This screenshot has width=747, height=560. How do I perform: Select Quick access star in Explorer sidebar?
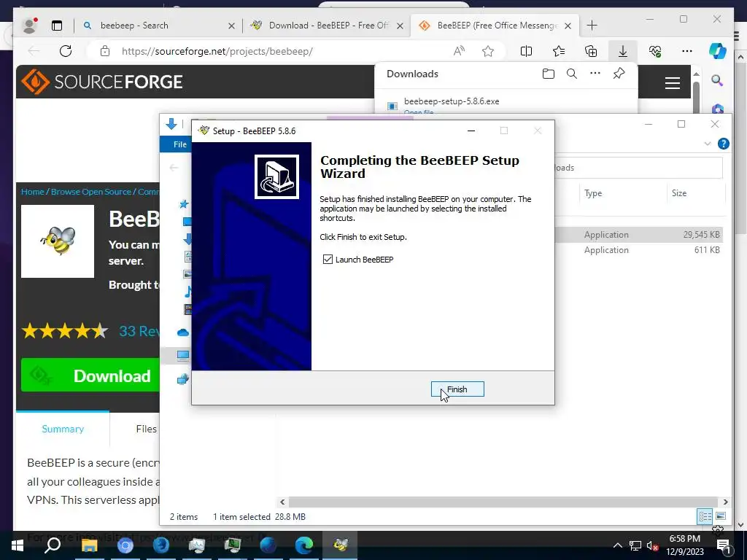click(183, 204)
